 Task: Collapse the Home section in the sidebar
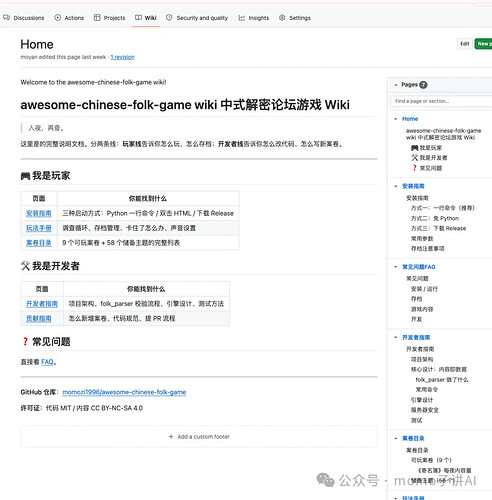tap(396, 119)
